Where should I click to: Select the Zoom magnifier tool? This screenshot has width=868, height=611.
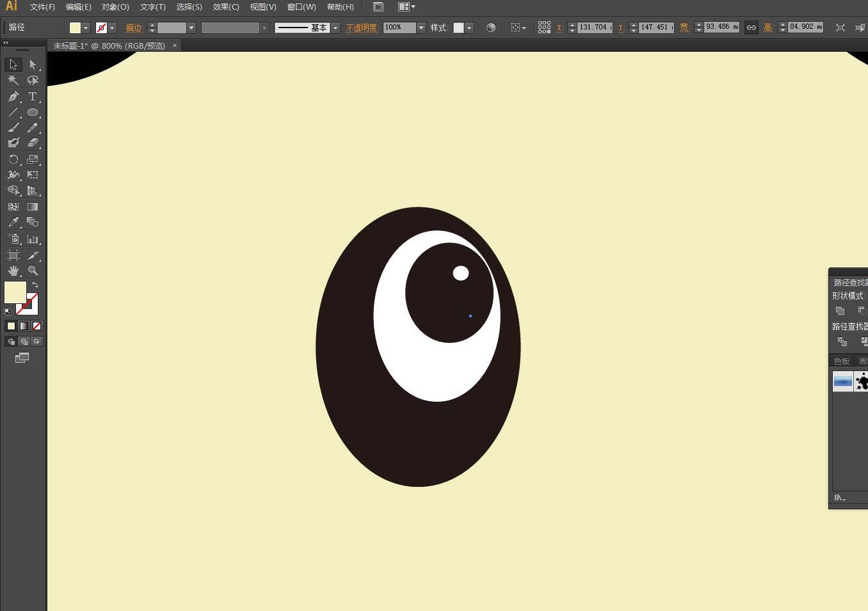tap(33, 271)
